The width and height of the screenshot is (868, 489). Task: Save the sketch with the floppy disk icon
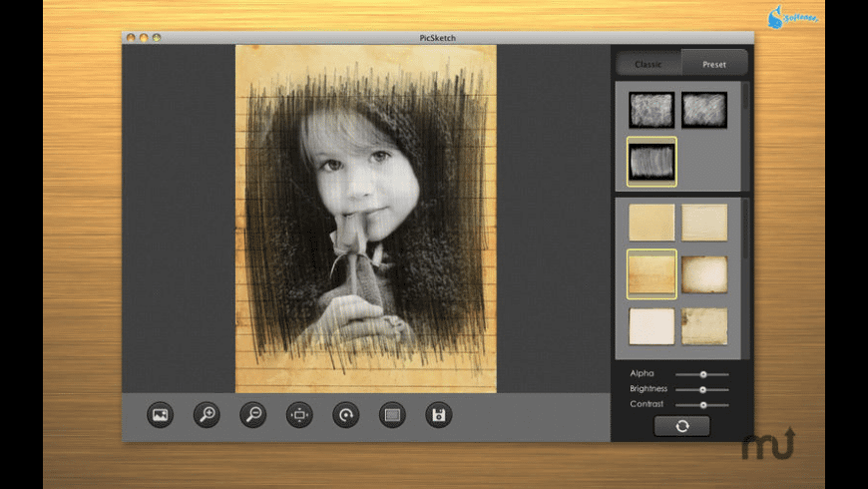(439, 415)
